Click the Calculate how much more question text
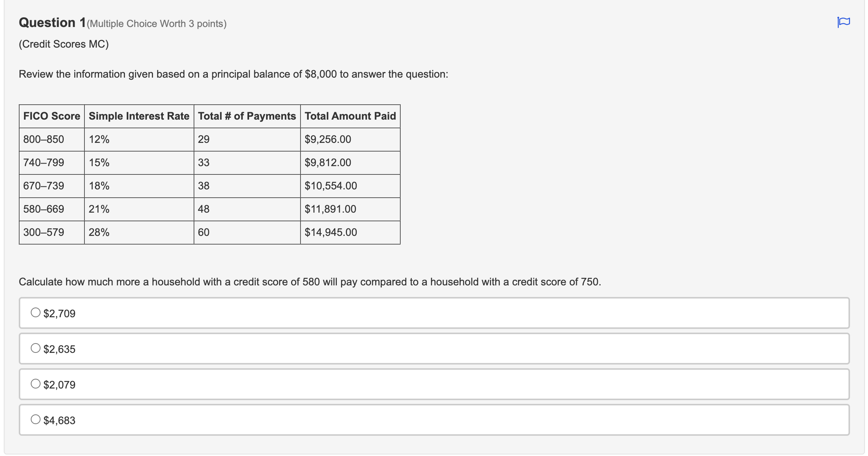Image resolution: width=868 pixels, height=456 pixels. tap(310, 282)
